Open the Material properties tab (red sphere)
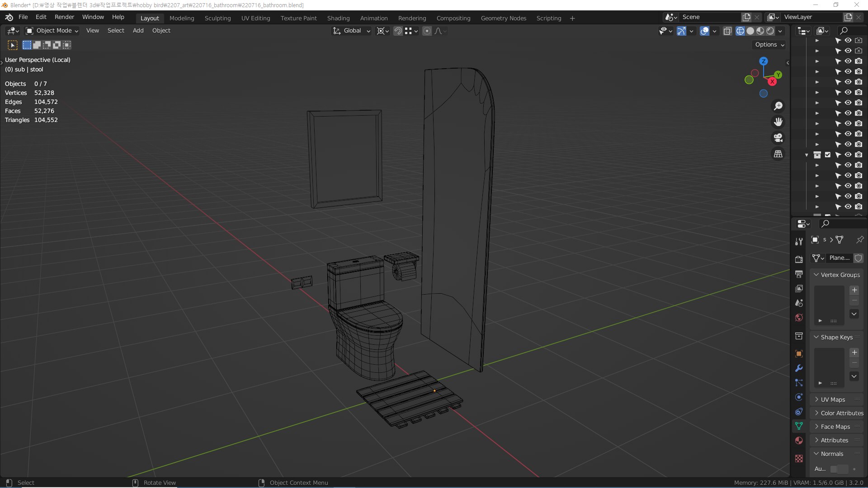 pyautogui.click(x=799, y=441)
